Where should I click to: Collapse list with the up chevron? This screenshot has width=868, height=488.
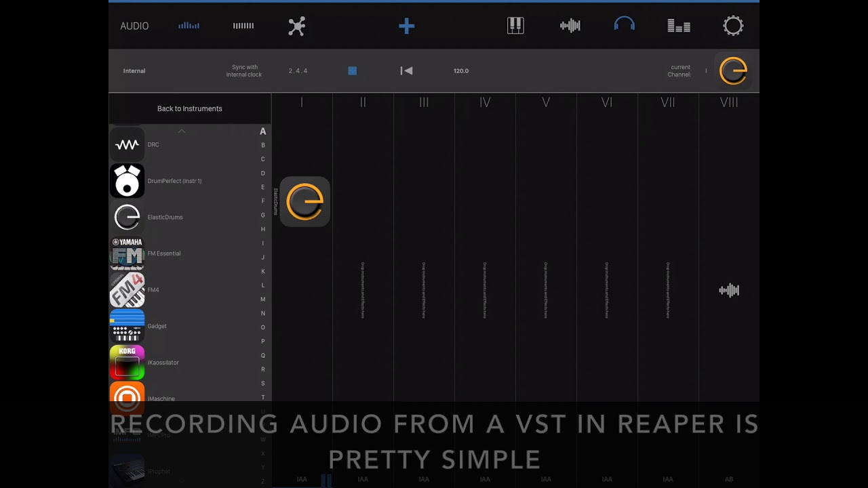pos(181,131)
